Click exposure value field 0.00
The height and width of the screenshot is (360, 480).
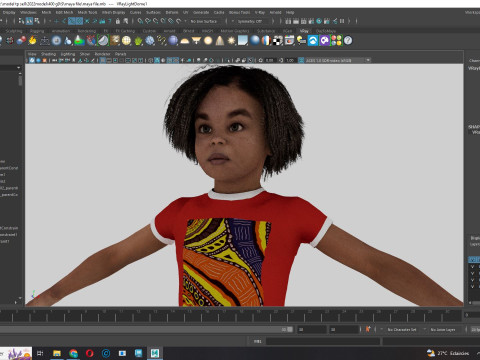(270, 60)
